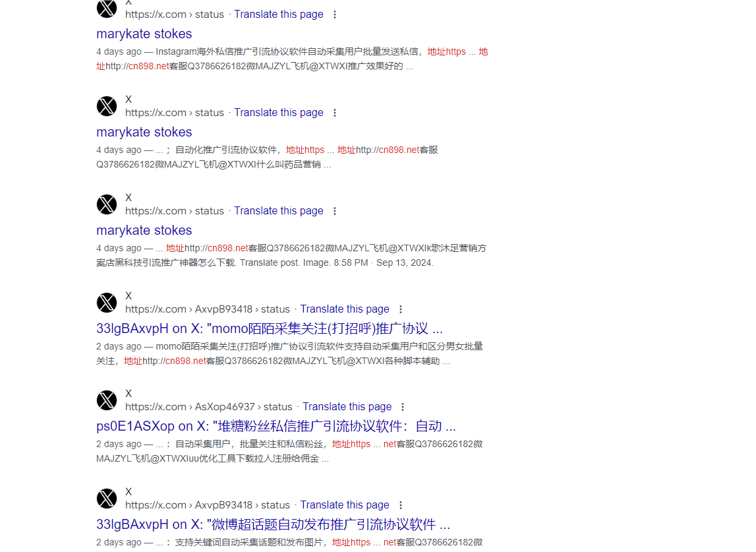The height and width of the screenshot is (552, 756).
Task: Click the X logo icon on the third result
Action: tap(106, 204)
